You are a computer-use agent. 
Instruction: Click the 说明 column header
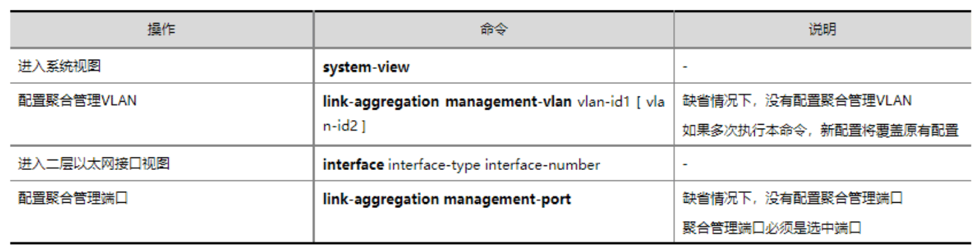point(822,30)
